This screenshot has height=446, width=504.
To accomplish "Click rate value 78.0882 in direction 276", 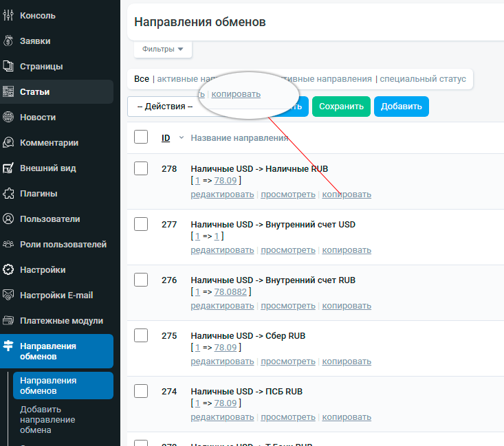I will (230, 291).
